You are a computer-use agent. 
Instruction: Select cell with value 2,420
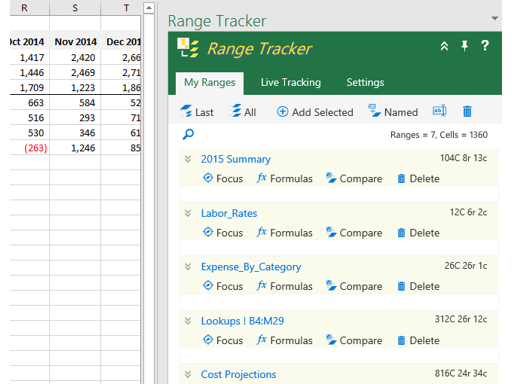coord(75,58)
